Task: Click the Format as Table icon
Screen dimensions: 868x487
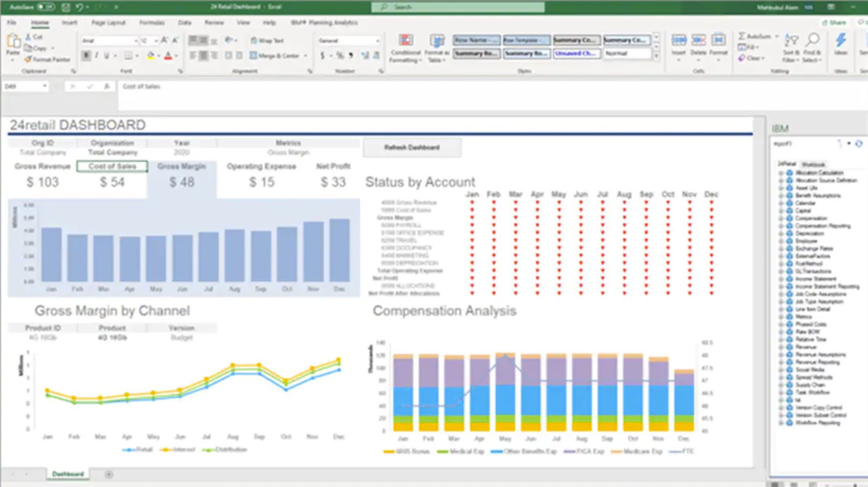Action: (437, 41)
